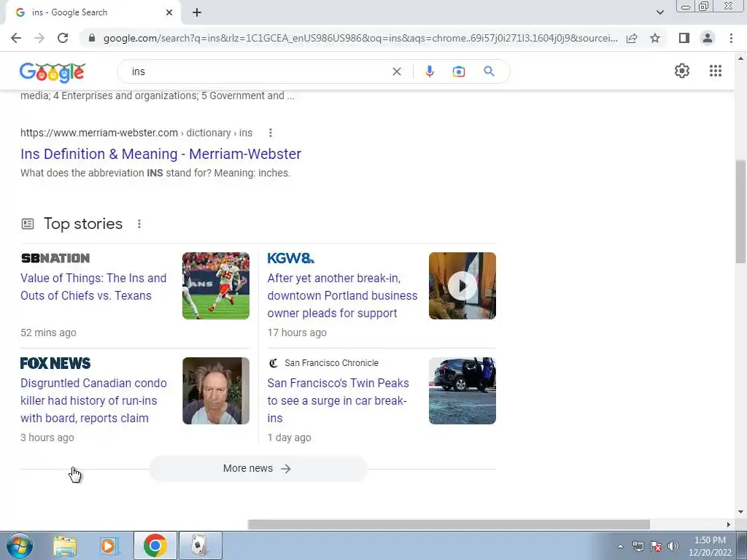Open Windows Explorer from the taskbar
This screenshot has width=747, height=560.
(65, 545)
